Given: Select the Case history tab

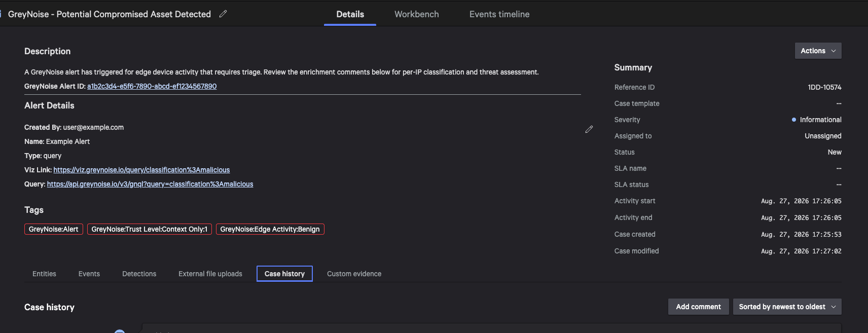Looking at the screenshot, I should (x=284, y=274).
